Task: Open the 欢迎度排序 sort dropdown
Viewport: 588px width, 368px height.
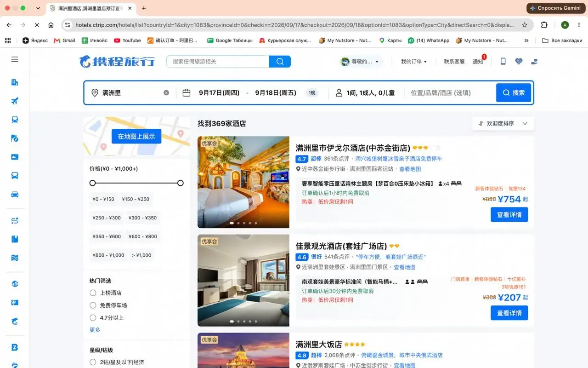Action: [503, 124]
